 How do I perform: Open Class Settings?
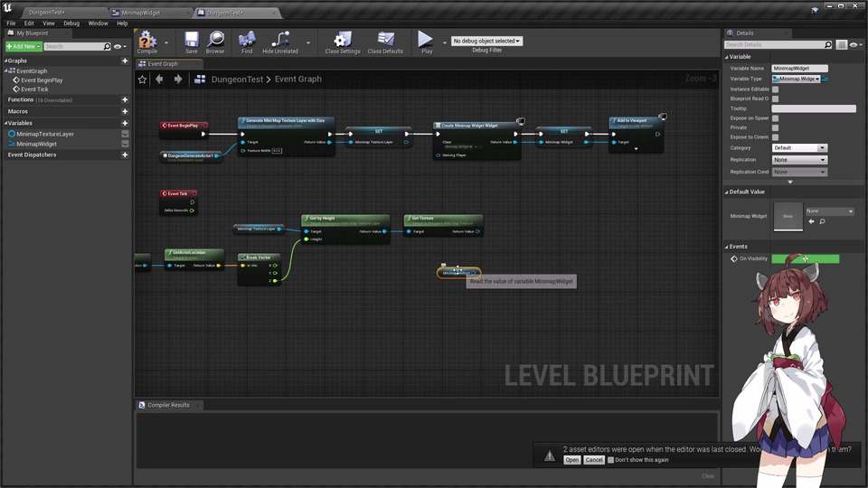[x=343, y=41]
